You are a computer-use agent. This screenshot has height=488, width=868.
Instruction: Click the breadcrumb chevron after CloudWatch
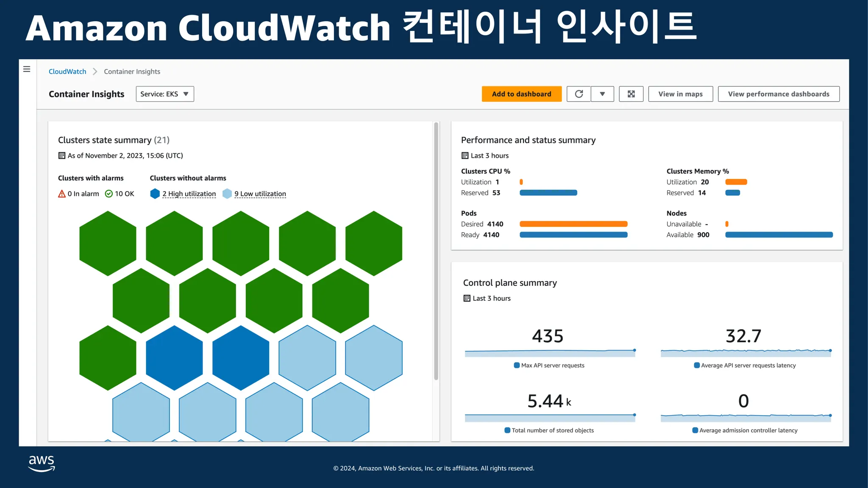(x=95, y=72)
